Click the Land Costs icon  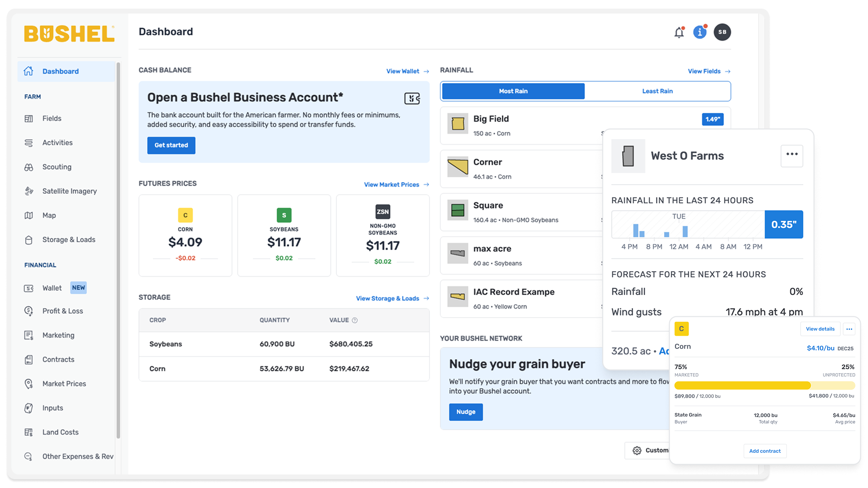[28, 432]
